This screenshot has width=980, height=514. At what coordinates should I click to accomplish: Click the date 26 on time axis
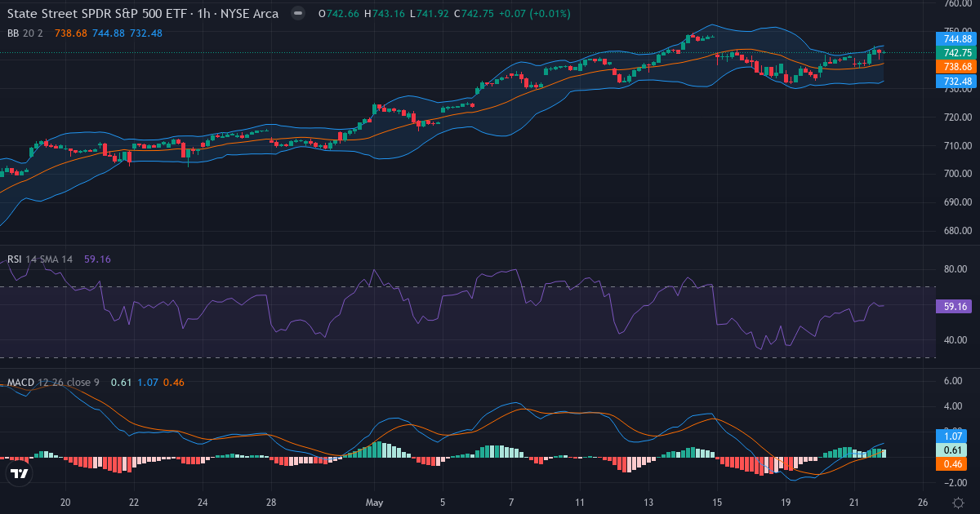click(x=923, y=503)
